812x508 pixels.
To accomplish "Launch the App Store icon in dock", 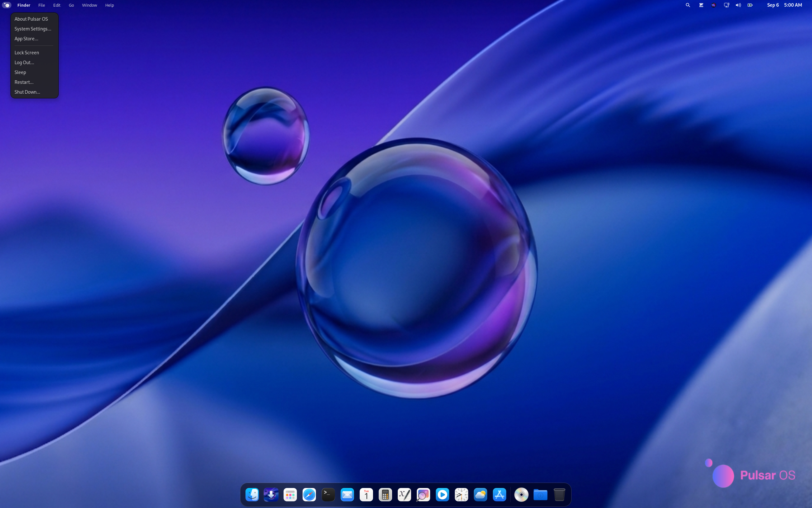I will pyautogui.click(x=500, y=495).
